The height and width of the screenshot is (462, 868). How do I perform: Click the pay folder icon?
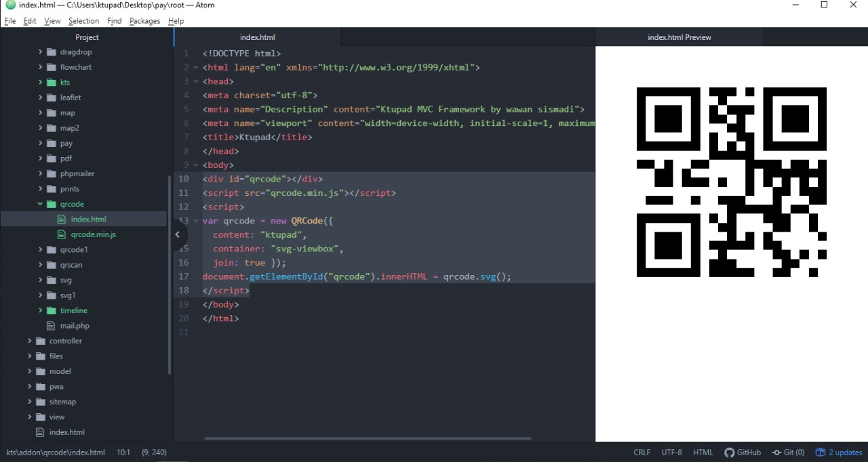(x=52, y=143)
